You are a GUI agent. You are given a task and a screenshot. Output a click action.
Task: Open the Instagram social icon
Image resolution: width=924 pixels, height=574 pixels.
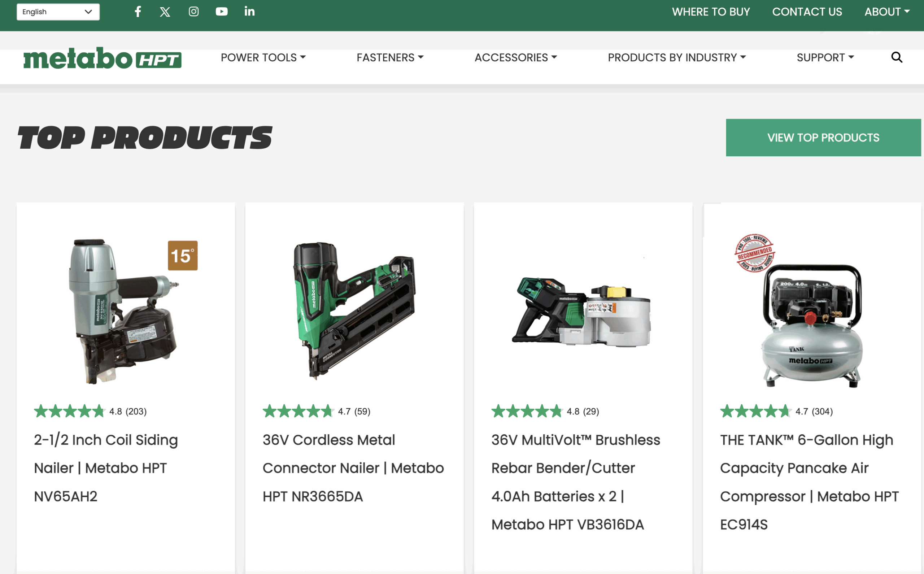point(194,12)
